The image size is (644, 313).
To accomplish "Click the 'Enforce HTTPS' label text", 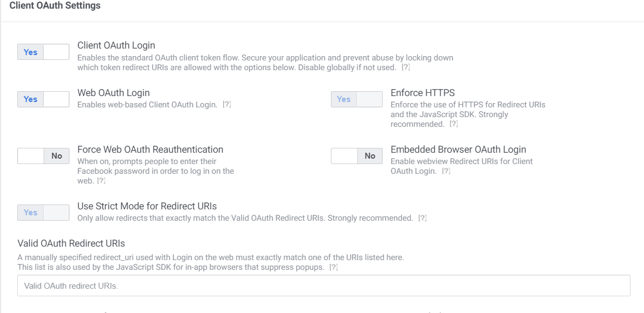I will click(x=423, y=93).
